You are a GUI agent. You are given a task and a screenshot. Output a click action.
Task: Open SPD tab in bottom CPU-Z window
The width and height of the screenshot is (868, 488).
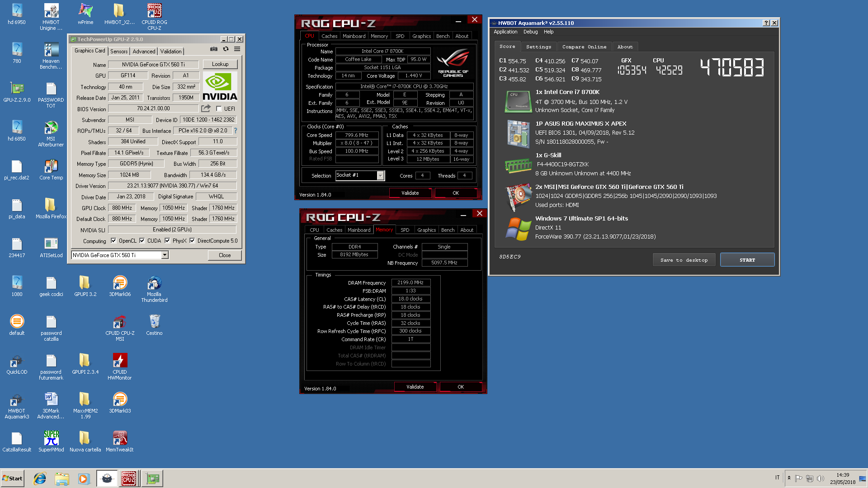[405, 230]
